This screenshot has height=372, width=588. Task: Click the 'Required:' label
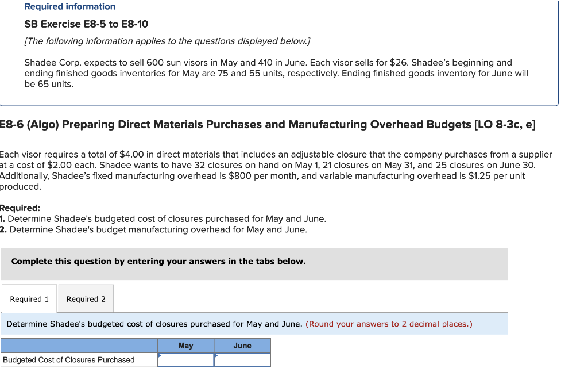tap(20, 208)
